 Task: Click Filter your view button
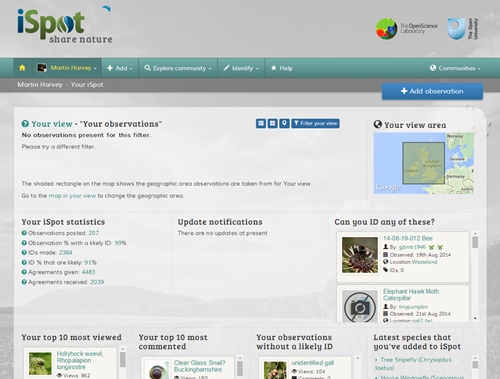(x=315, y=123)
